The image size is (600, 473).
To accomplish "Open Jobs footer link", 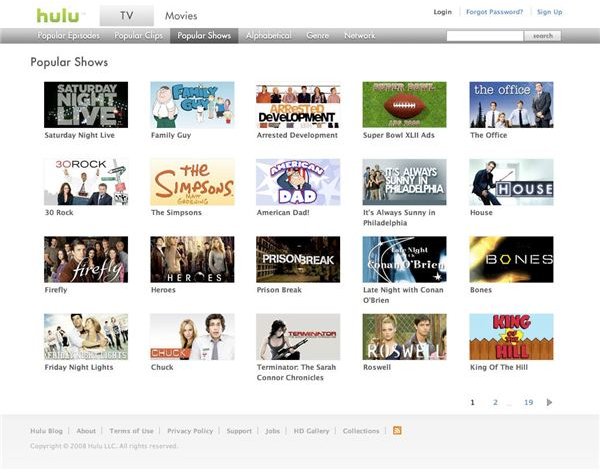I will 272,431.
